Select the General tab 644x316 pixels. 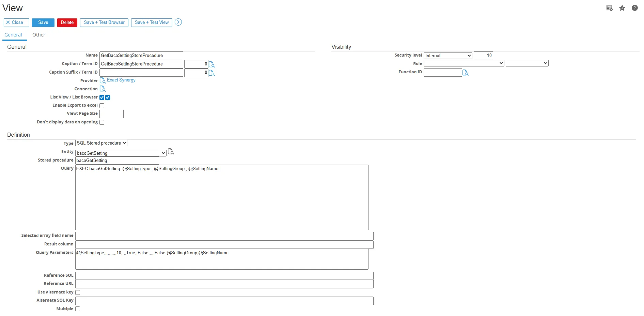click(13, 35)
